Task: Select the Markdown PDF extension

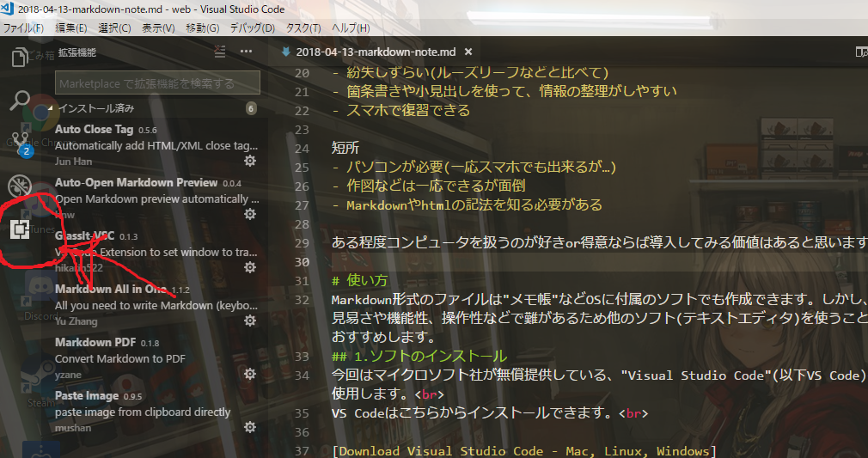Action: 158,357
